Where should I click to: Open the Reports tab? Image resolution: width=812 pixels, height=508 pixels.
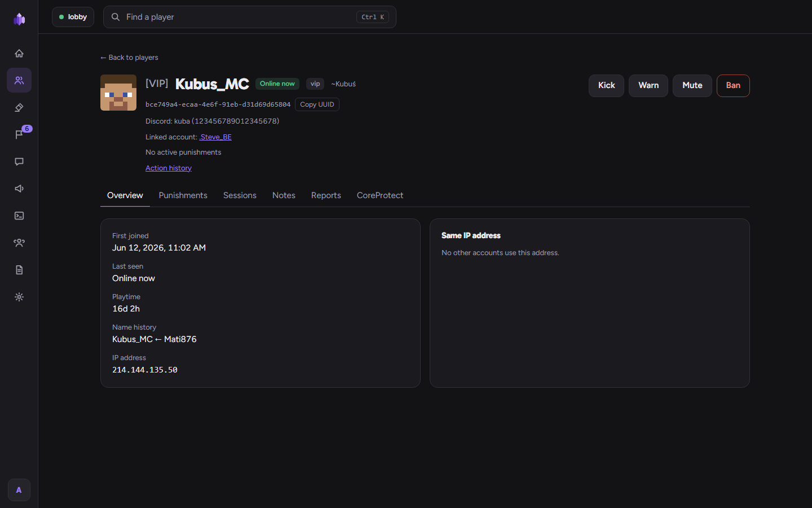click(326, 195)
